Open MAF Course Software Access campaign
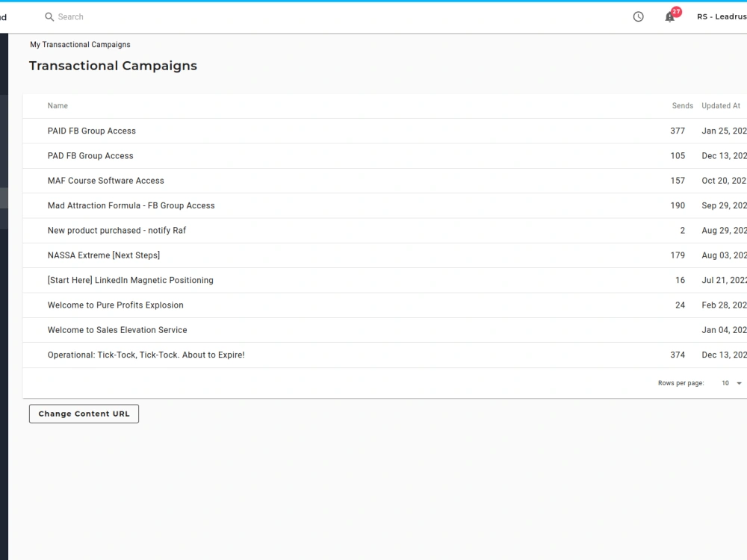 click(x=106, y=181)
